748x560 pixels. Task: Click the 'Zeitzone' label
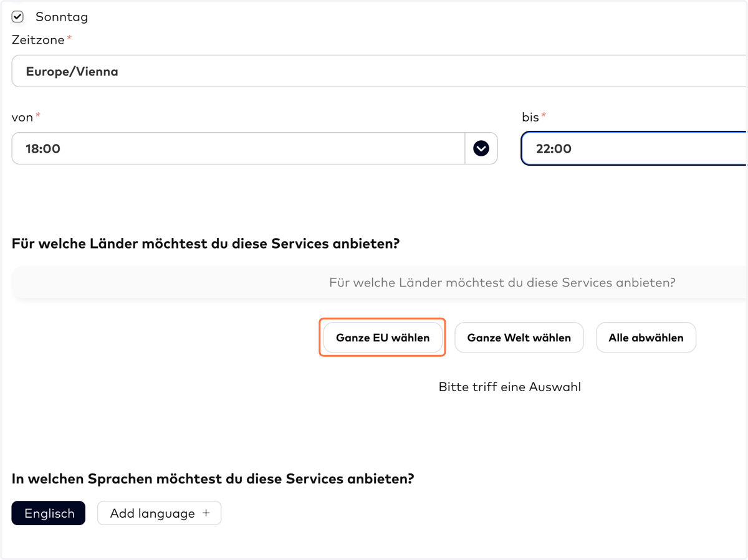38,40
